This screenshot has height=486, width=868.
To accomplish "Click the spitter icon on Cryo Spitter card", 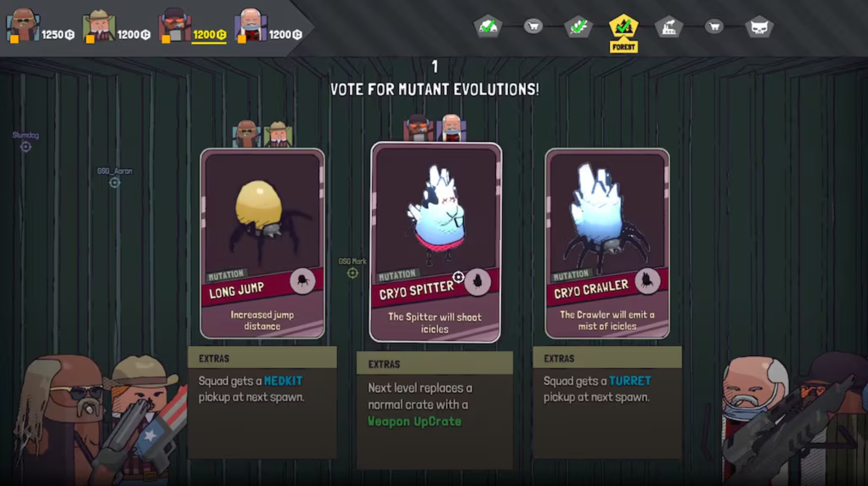I will coord(478,282).
